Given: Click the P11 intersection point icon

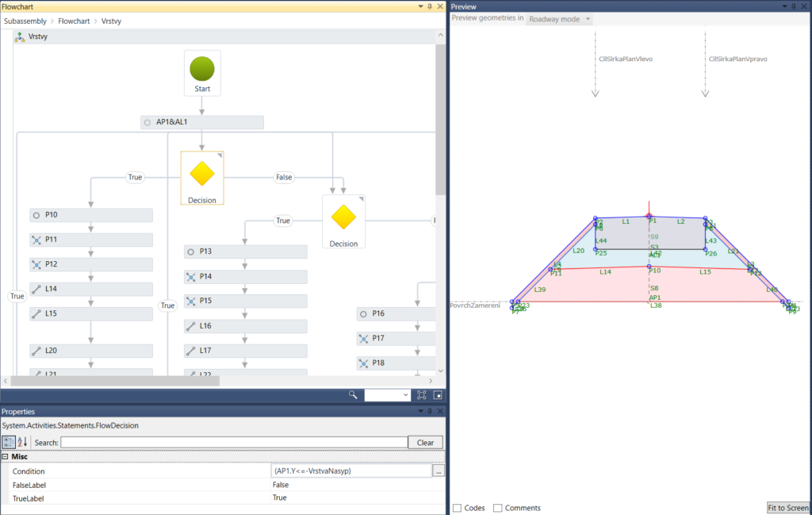Looking at the screenshot, I should 36,240.
